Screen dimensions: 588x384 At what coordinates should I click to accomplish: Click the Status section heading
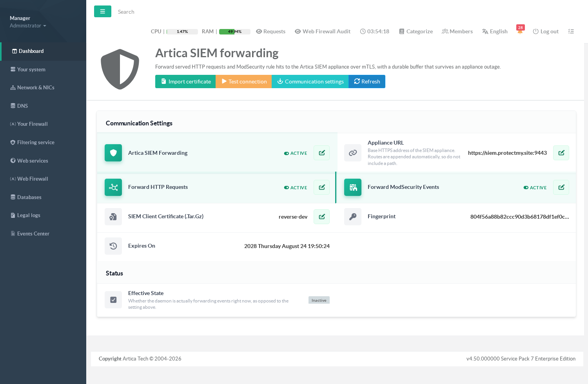[x=114, y=273]
